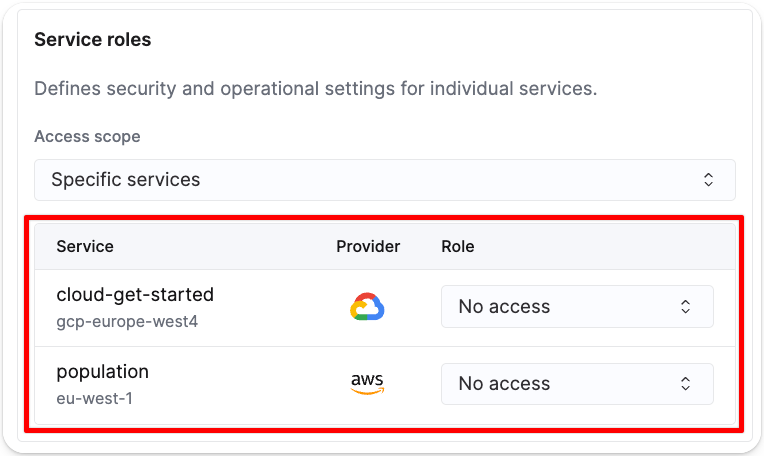Click the No access text for cloud-get-started
The height and width of the screenshot is (456, 764).
(504, 307)
